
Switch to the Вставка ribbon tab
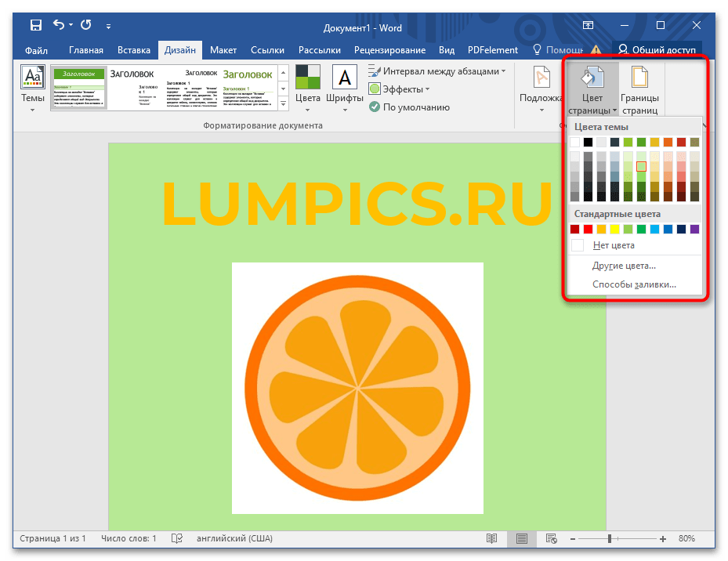133,50
